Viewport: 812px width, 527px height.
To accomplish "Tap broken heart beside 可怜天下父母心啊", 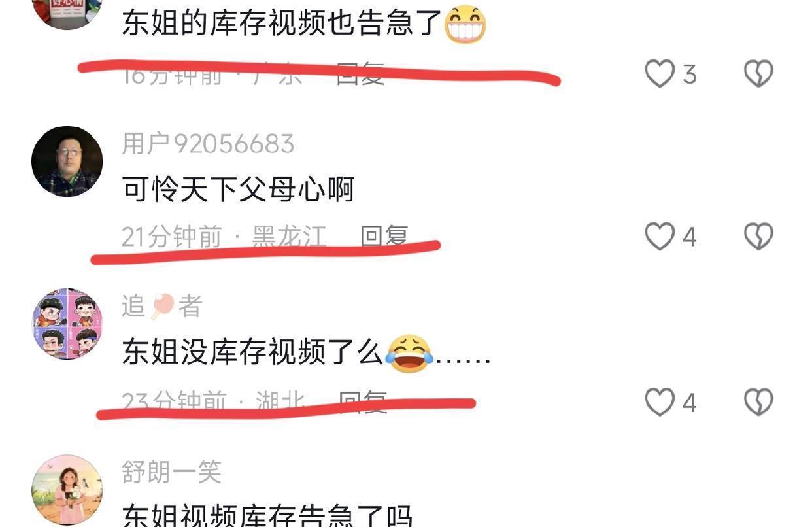I will tap(758, 236).
